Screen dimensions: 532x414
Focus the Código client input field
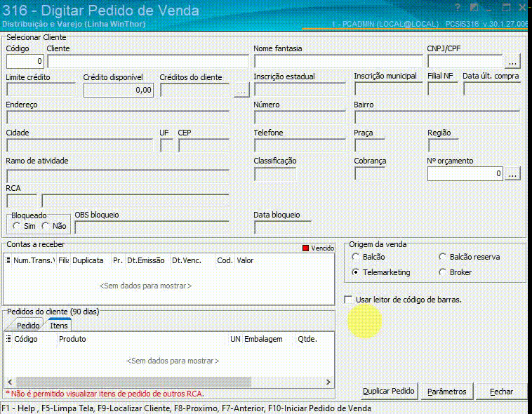(x=25, y=62)
